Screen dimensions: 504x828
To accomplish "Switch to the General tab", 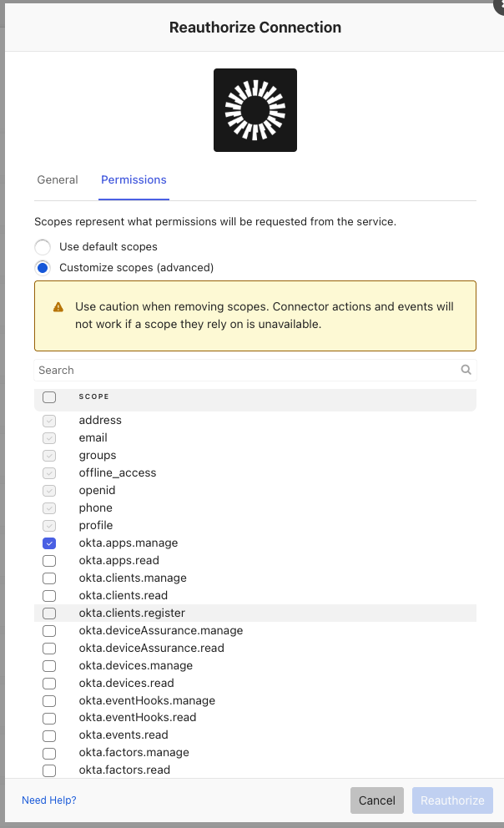I will coord(58,179).
